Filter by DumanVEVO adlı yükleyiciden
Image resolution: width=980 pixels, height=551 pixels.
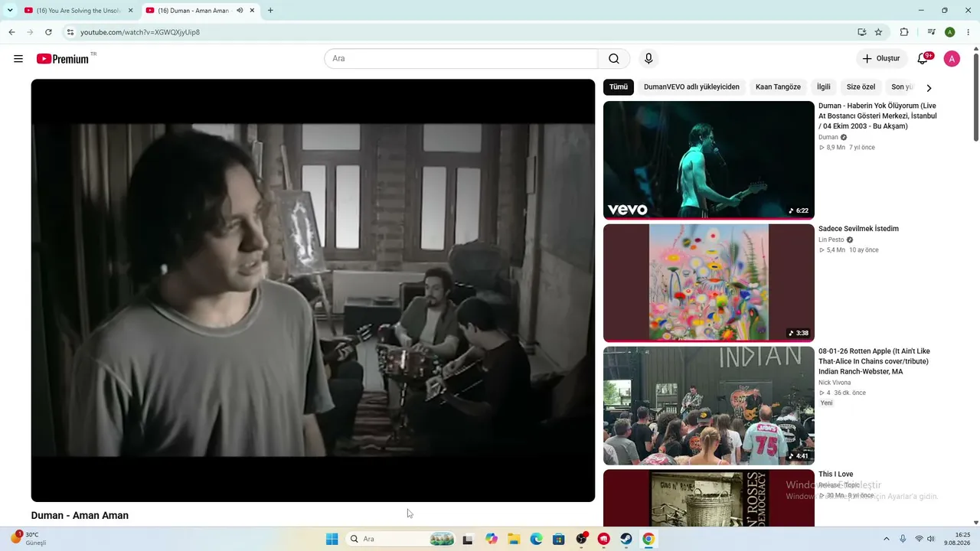(x=691, y=87)
